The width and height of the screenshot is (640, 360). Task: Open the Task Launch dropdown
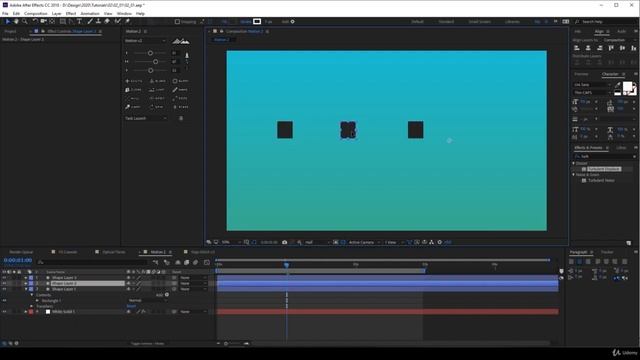(145, 118)
